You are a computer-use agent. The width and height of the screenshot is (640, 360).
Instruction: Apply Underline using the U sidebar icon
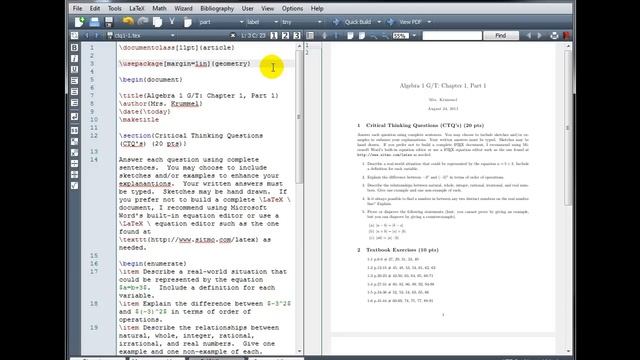74,70
